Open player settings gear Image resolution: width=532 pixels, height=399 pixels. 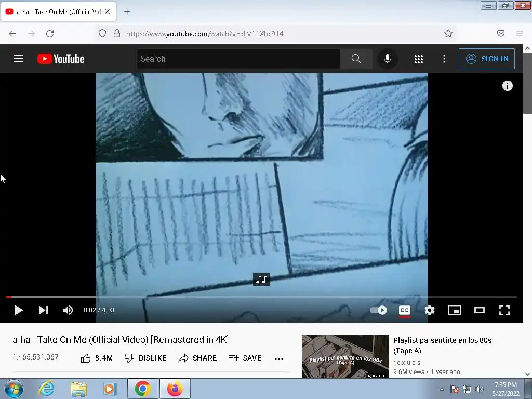point(430,310)
